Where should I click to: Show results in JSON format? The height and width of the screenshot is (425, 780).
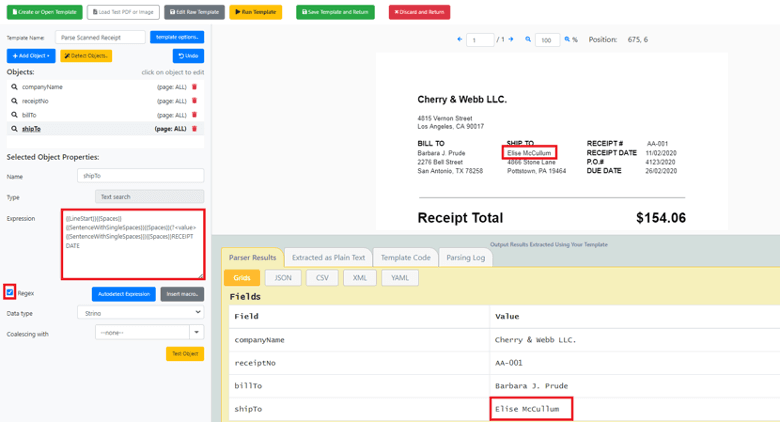pyautogui.click(x=283, y=277)
